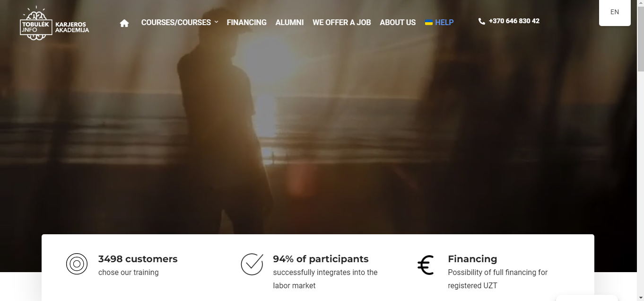Image resolution: width=644 pixels, height=301 pixels.
Task: Go to the Alumni page
Action: (x=289, y=22)
